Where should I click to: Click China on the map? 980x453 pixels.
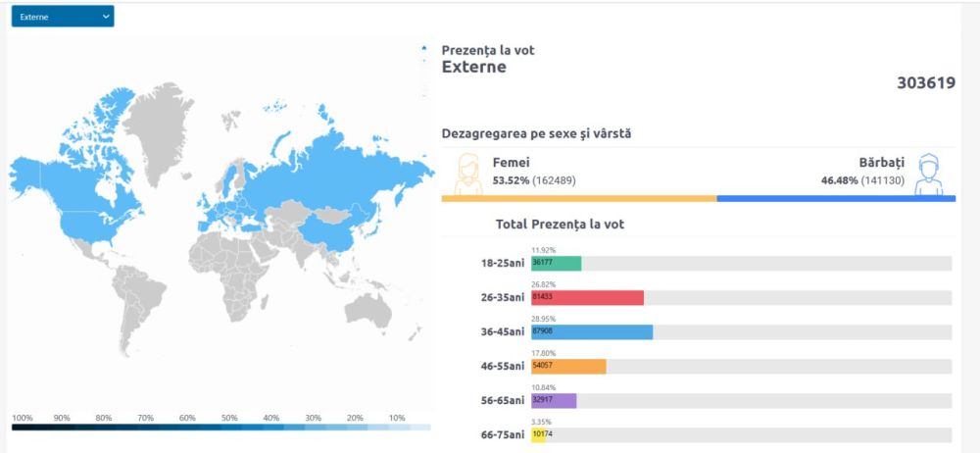point(328,228)
